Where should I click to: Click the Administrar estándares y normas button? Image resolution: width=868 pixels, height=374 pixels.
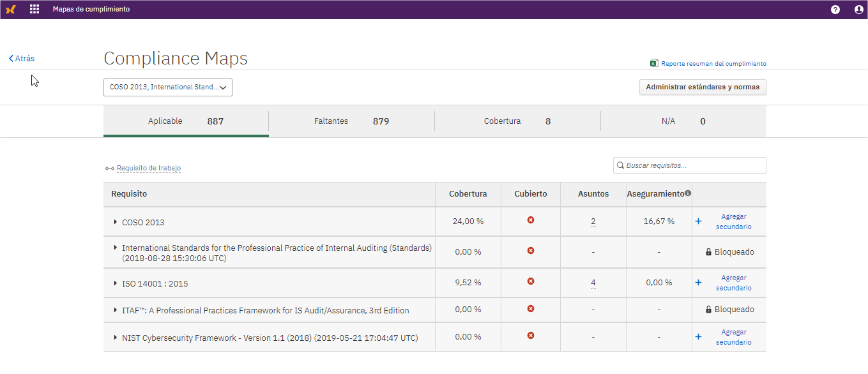[x=703, y=87]
